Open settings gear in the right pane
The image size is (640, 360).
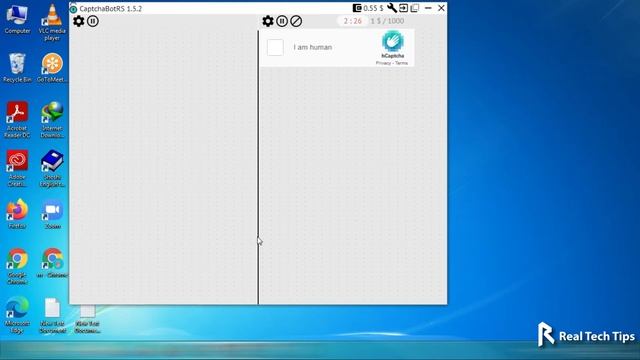(268, 21)
